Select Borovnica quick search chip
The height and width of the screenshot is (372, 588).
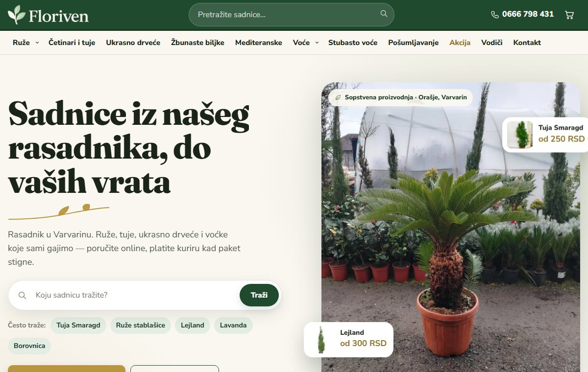(x=29, y=346)
